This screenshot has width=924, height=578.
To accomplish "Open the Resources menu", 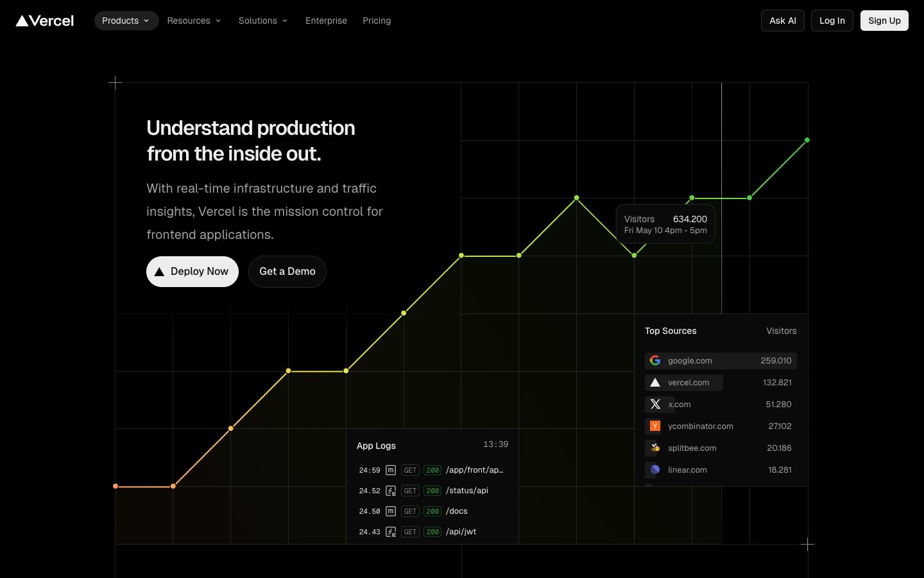I will [194, 21].
